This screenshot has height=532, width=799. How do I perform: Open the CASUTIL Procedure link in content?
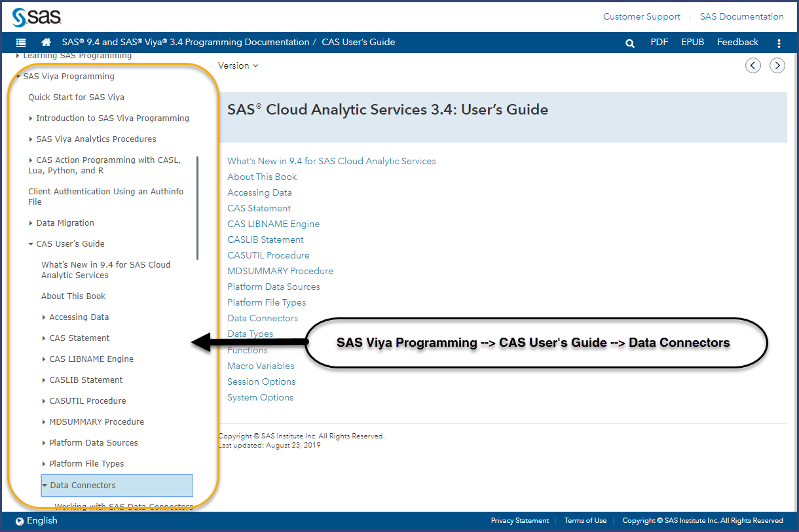tap(268, 255)
